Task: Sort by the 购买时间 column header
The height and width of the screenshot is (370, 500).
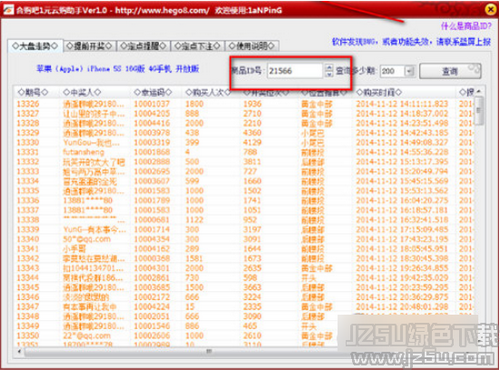Action: tap(379, 92)
